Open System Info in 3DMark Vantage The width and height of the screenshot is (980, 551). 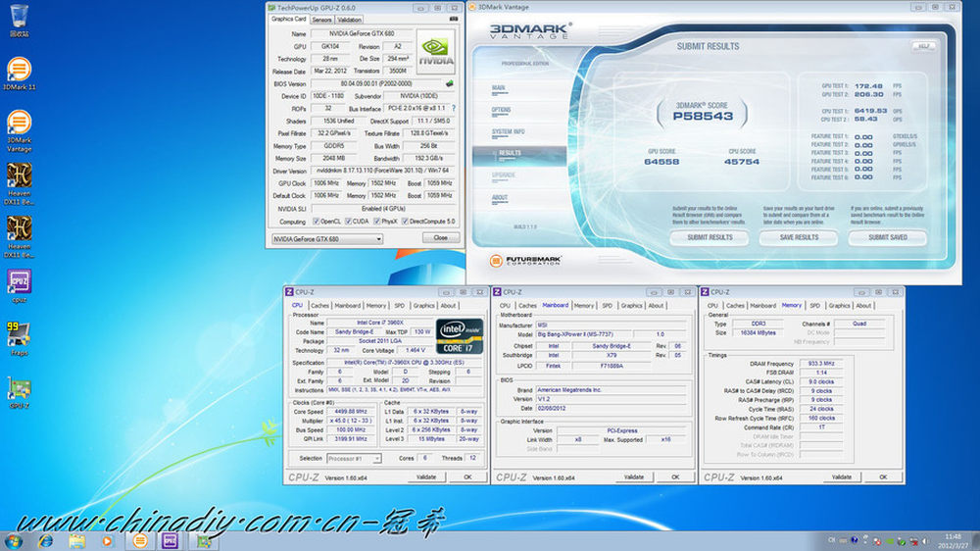pos(508,132)
